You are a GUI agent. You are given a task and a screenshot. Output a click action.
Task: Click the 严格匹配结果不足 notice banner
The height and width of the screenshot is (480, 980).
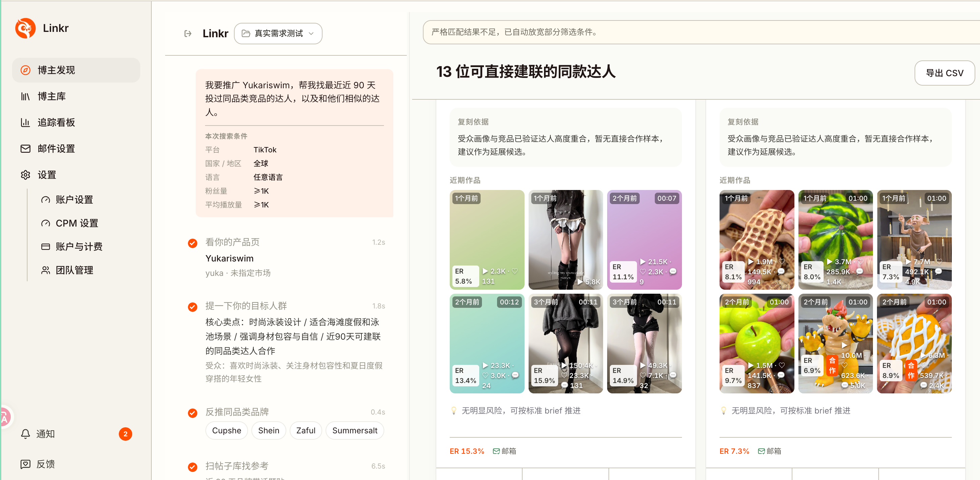pos(701,32)
